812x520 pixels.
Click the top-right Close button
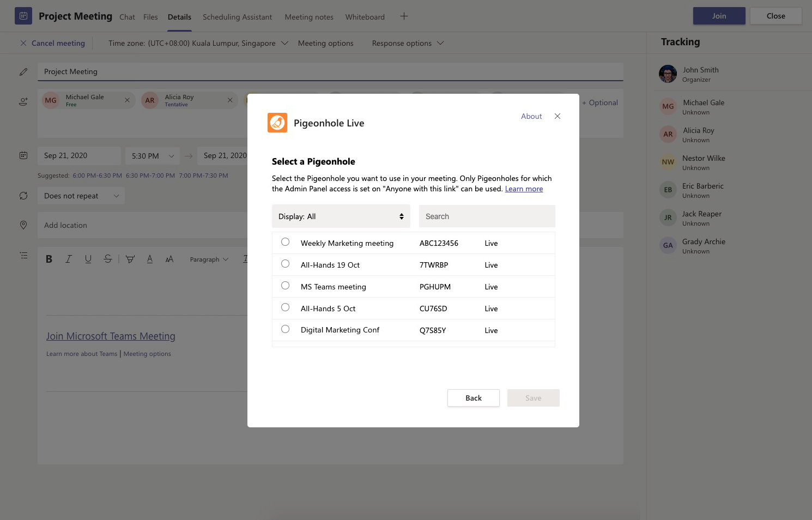click(x=776, y=16)
